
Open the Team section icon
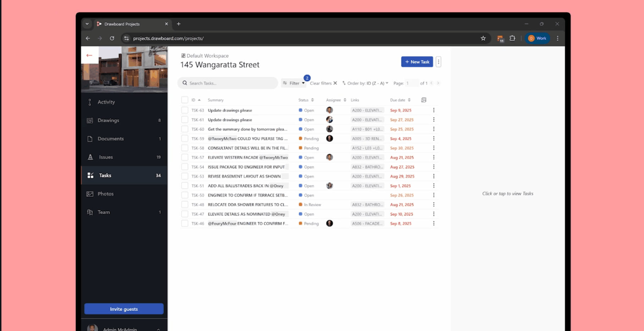pyautogui.click(x=90, y=212)
